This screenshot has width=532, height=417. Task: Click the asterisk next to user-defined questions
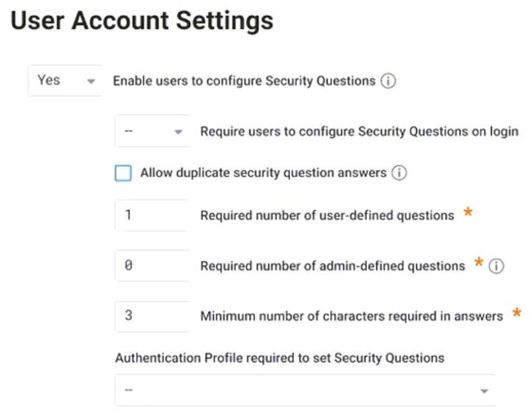[x=467, y=214]
